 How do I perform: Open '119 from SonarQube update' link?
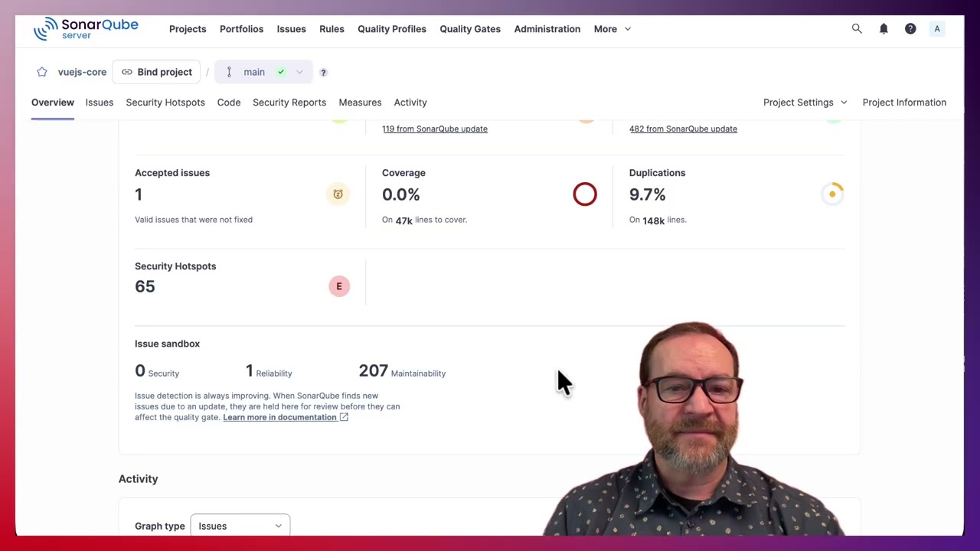point(435,129)
